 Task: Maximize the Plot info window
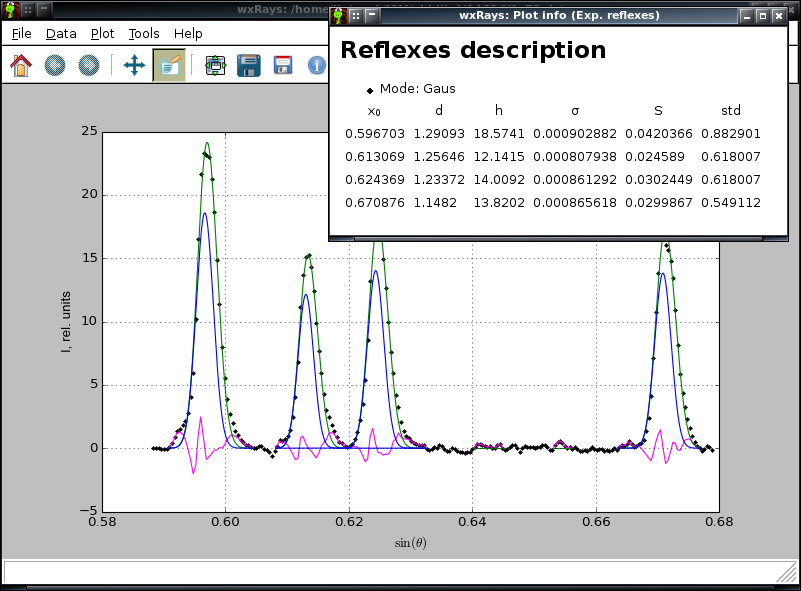coord(763,16)
